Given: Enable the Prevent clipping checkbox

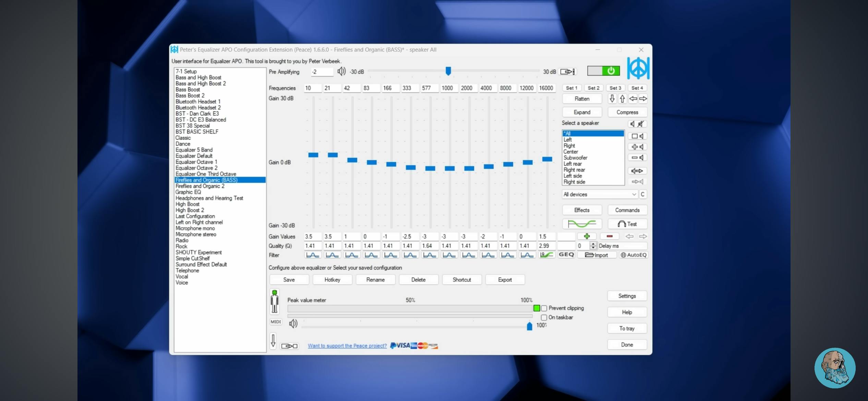Looking at the screenshot, I should pyautogui.click(x=544, y=308).
